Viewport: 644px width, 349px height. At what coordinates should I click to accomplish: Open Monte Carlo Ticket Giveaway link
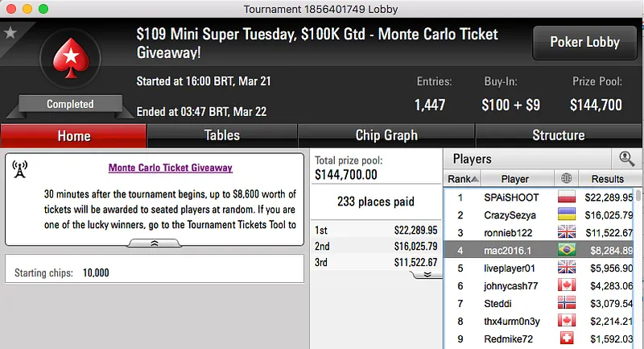coord(170,168)
